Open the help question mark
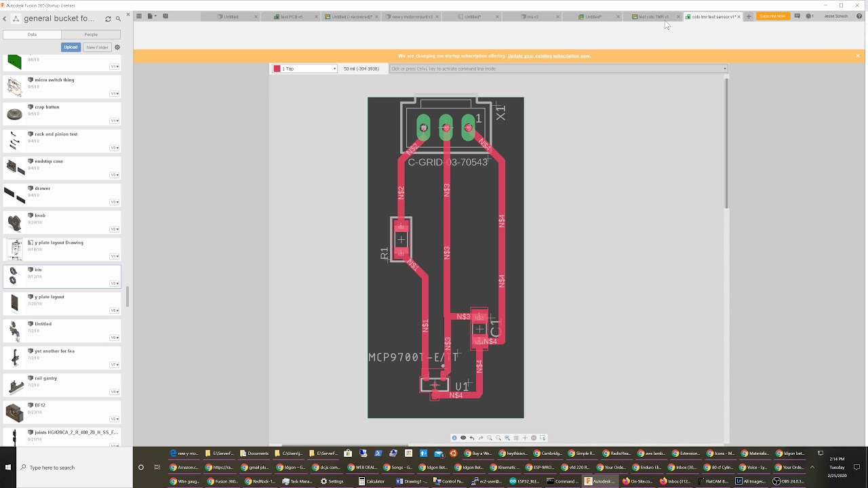This screenshot has width=868, height=488. pyautogui.click(x=858, y=16)
